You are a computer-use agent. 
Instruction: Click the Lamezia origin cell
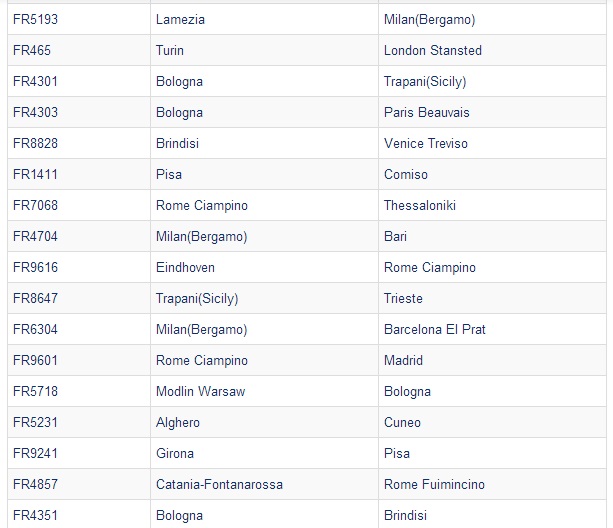point(264,19)
